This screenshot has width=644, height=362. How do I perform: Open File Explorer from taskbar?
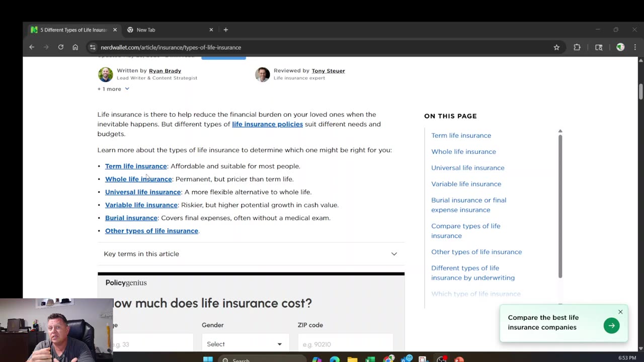[352, 359]
